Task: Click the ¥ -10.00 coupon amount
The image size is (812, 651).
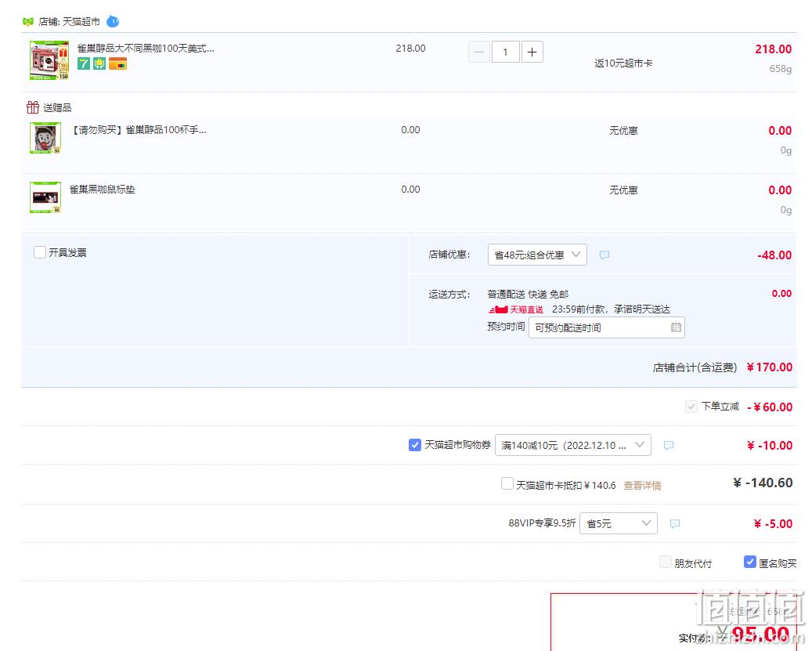Action: click(x=770, y=446)
